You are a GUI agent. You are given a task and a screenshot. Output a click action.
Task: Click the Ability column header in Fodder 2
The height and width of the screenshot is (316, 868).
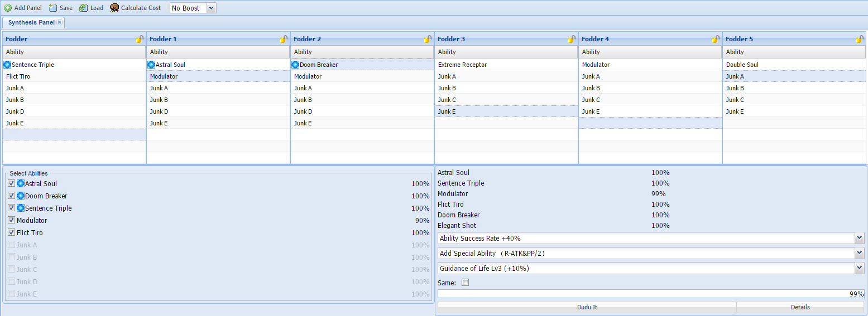pyautogui.click(x=362, y=52)
